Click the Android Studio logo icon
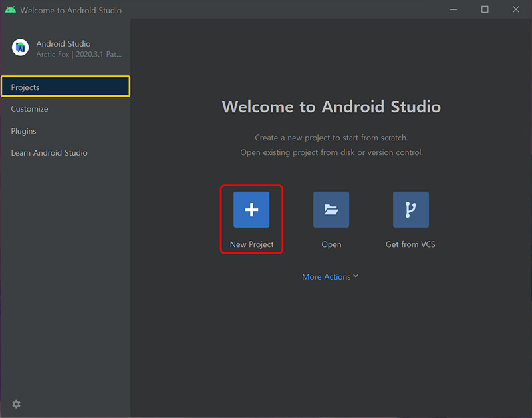The width and height of the screenshot is (532, 418). click(21, 47)
